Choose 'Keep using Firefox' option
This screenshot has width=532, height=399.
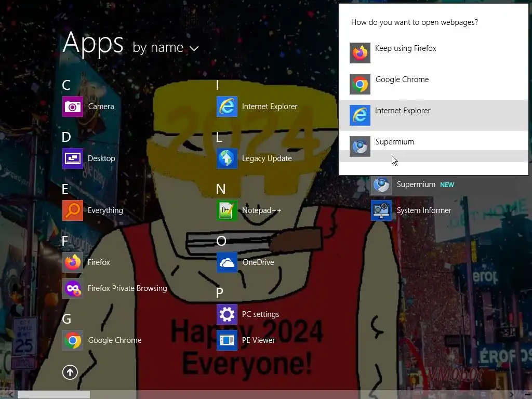click(x=434, y=53)
